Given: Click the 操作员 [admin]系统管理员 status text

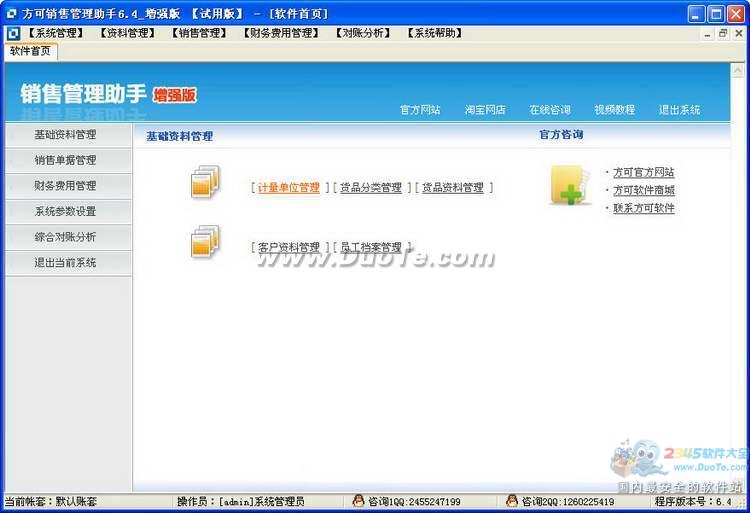Looking at the screenshot, I should (241, 502).
